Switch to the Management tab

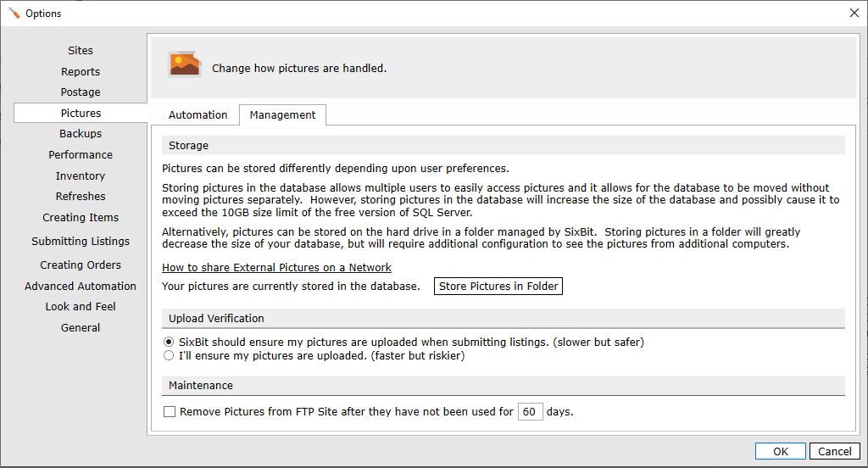tap(282, 115)
